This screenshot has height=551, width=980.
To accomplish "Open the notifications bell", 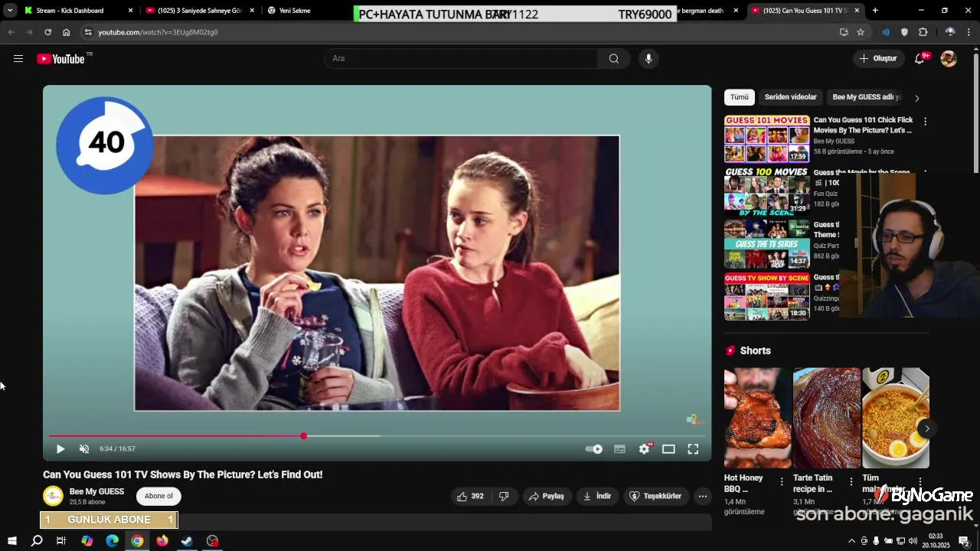I will pyautogui.click(x=920, y=59).
